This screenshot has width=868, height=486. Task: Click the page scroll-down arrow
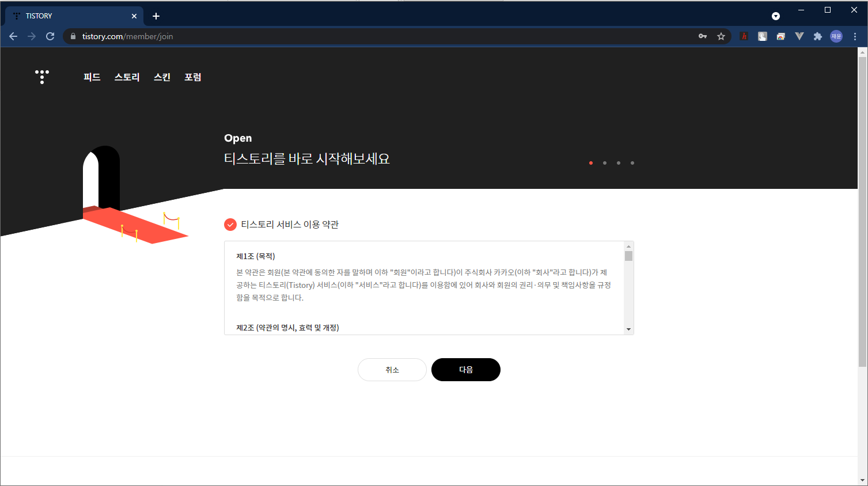862,480
